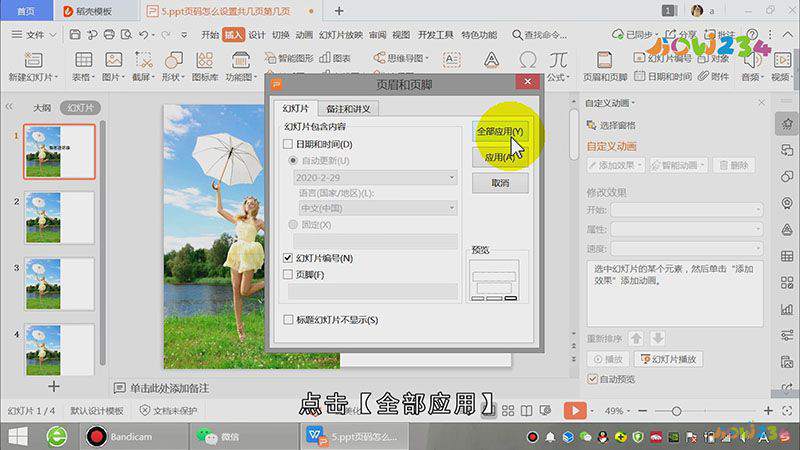Click 单击此处添加备注 notes area
The height and width of the screenshot is (450, 800).
(169, 388)
